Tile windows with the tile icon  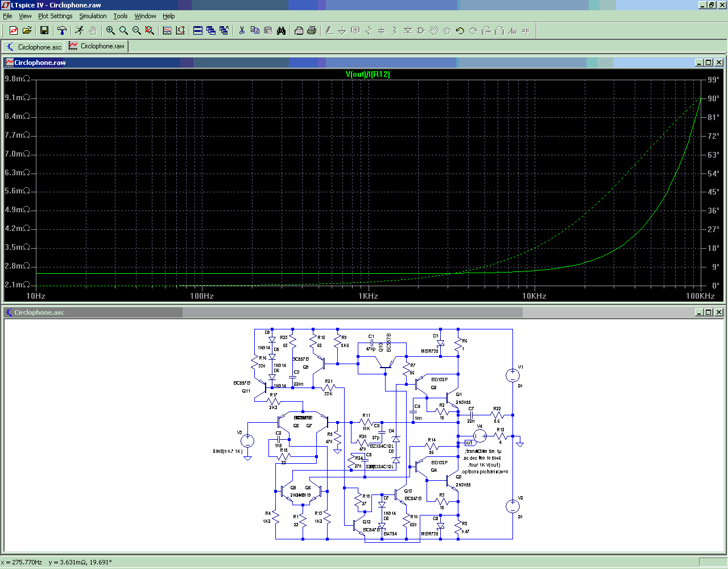(x=198, y=31)
